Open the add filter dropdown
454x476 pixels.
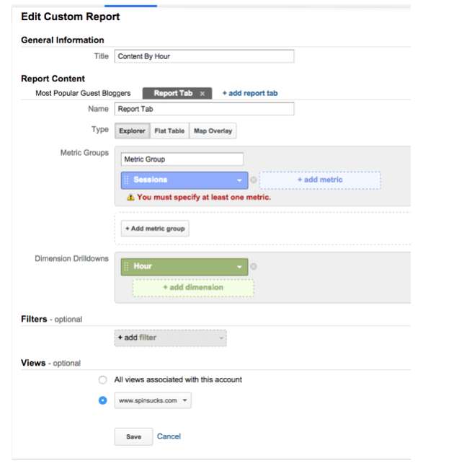170,338
